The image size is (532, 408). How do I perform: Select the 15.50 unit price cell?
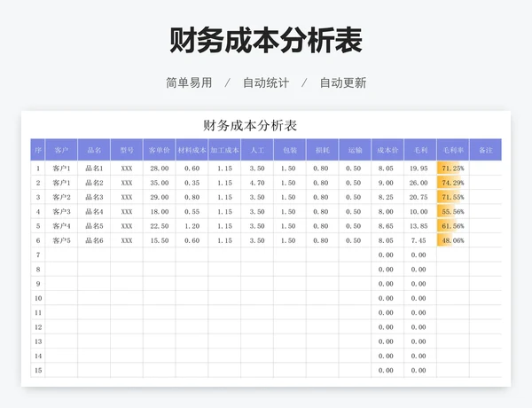pyautogui.click(x=159, y=240)
